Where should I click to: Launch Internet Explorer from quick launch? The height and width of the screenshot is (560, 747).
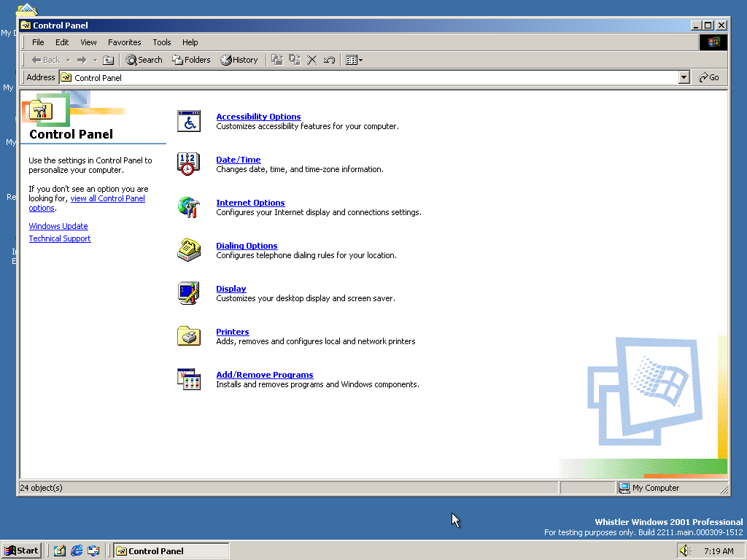77,551
